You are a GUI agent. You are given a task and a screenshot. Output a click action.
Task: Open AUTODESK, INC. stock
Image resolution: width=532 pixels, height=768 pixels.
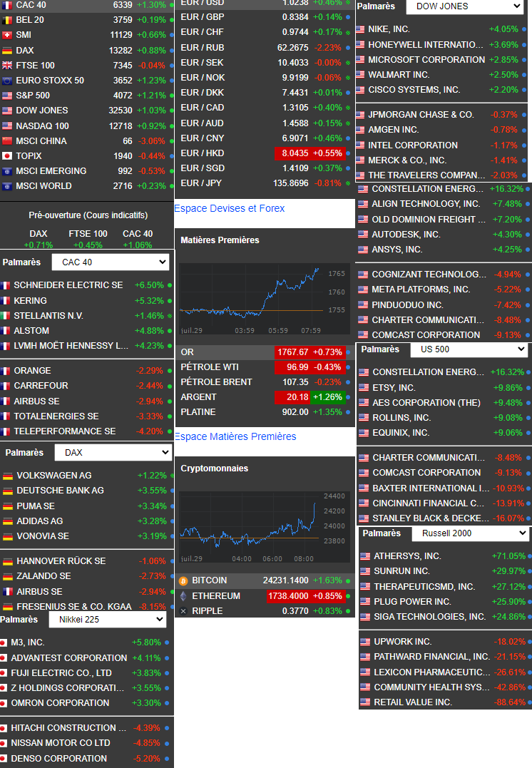point(444,235)
